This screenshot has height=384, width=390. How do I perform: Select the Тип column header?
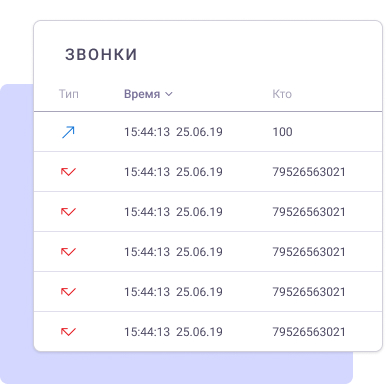(69, 94)
